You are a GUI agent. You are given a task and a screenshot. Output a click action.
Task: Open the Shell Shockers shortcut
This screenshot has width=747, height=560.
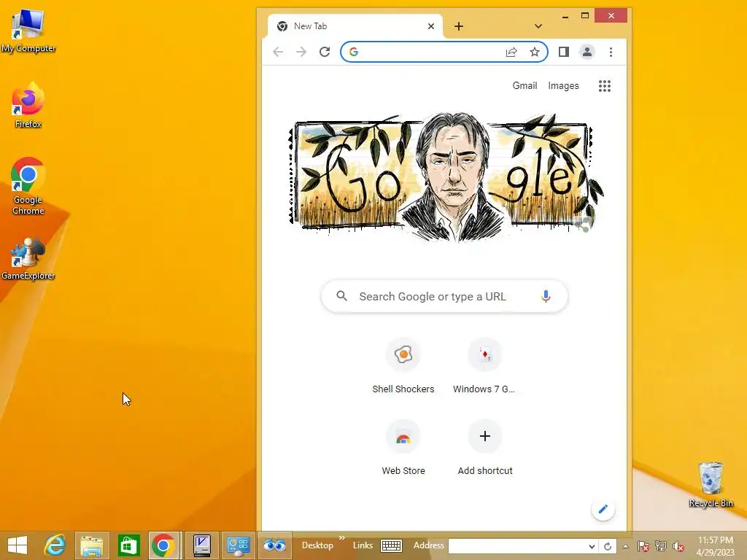403,366
